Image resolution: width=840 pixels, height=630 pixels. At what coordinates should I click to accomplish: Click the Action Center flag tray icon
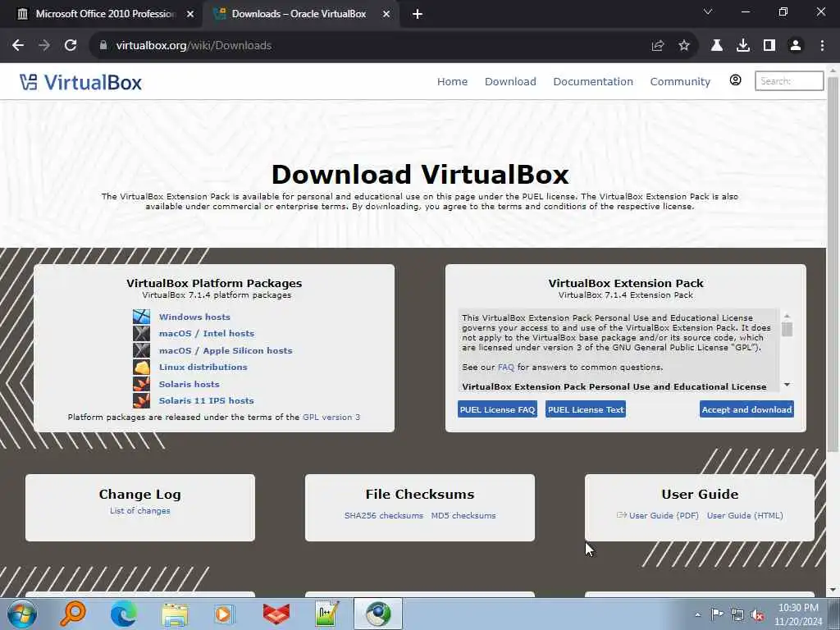[x=717, y=614]
